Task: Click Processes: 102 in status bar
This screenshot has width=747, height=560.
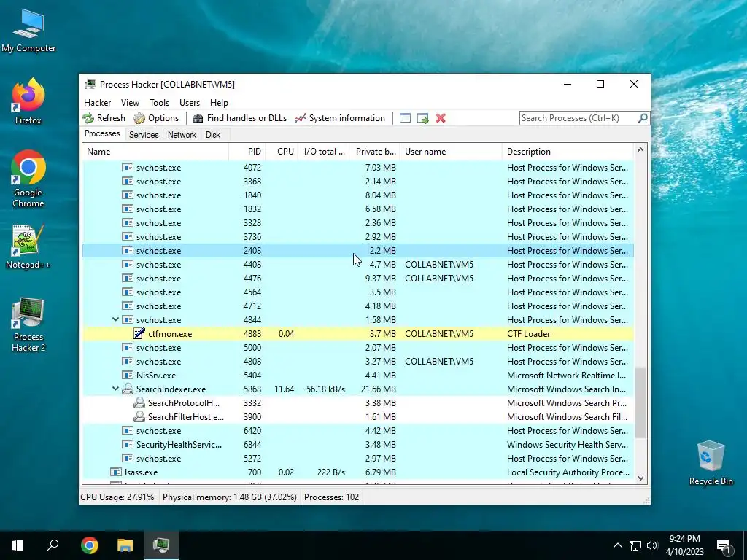Action: tap(332, 497)
